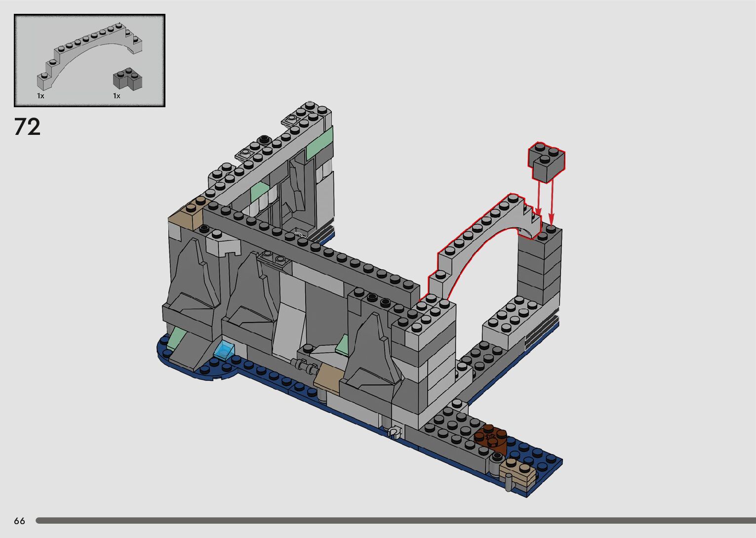Viewport: 756px width, 538px height.
Task: Click the sand green slope beside the blue tile
Action: click(176, 340)
